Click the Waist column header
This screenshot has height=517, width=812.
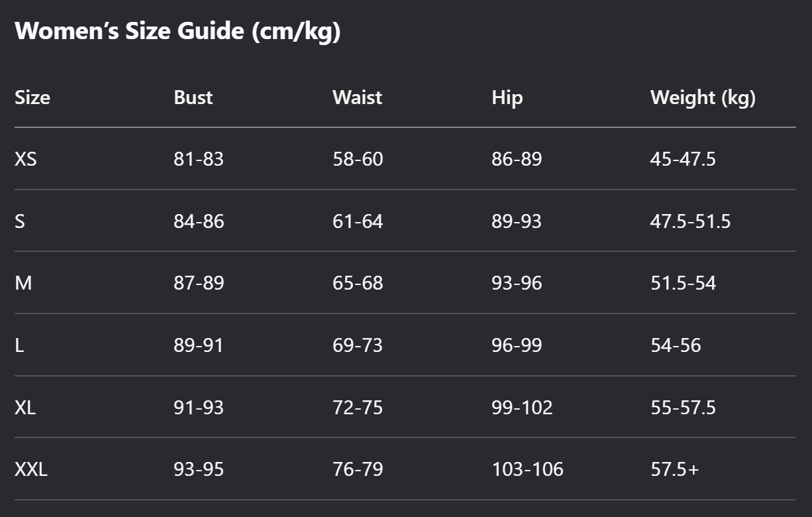click(358, 97)
